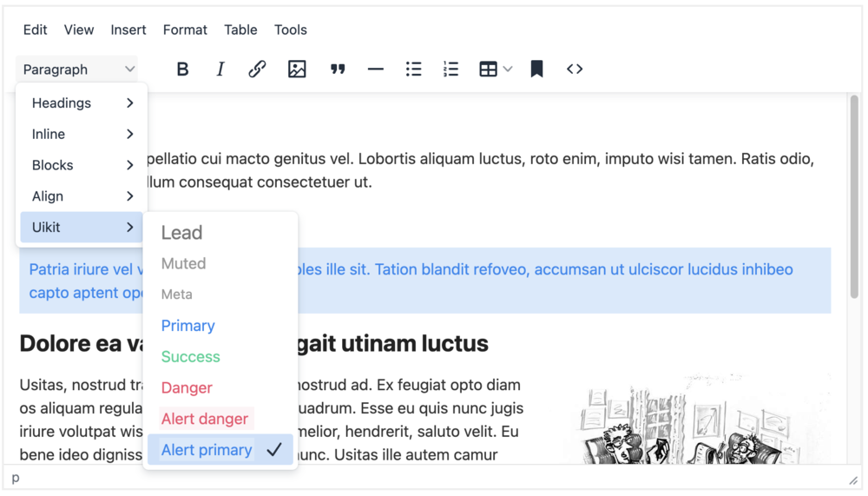Insert a hyperlink using the link icon
868x496 pixels.
coord(257,69)
